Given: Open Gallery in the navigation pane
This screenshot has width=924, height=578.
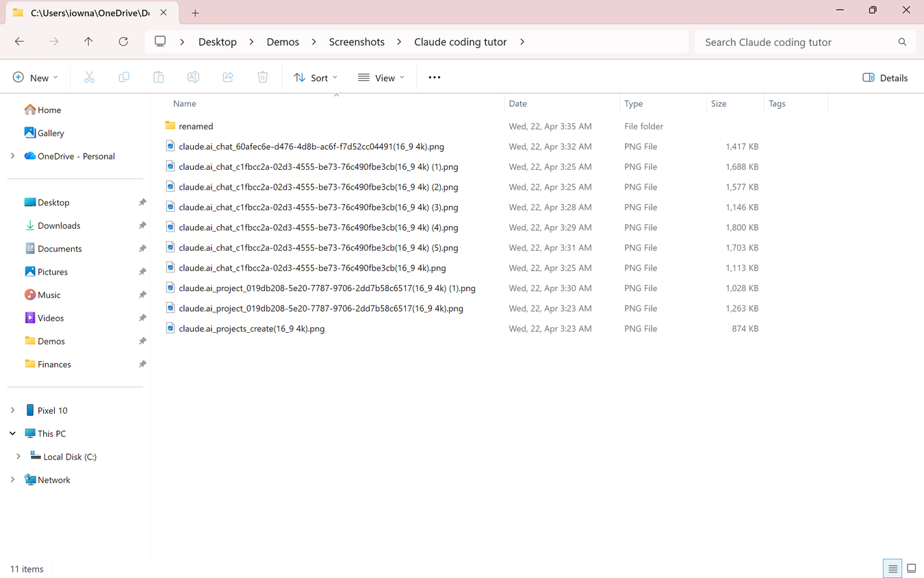Looking at the screenshot, I should pyautogui.click(x=44, y=133).
